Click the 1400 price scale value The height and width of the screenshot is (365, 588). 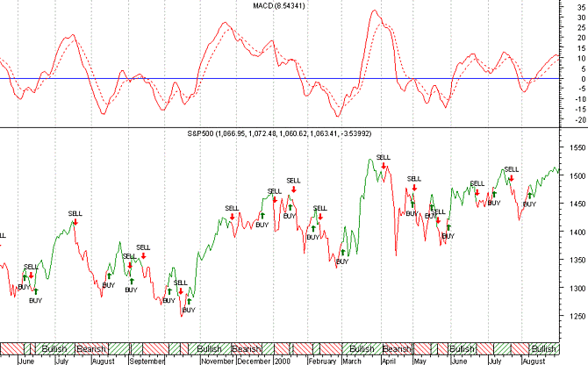577,232
